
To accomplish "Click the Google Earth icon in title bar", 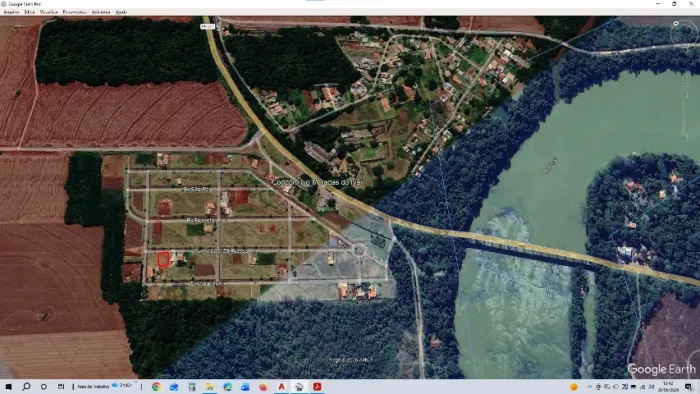I will click(x=4, y=4).
